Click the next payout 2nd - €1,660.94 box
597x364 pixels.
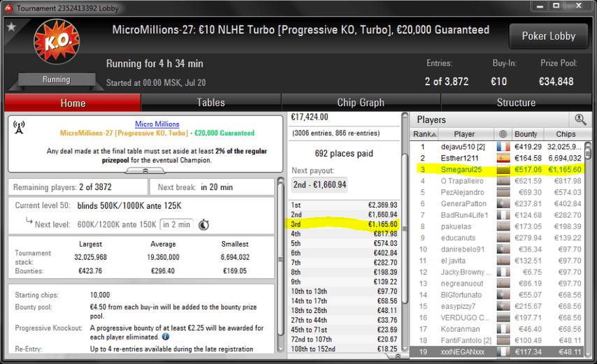click(x=319, y=185)
